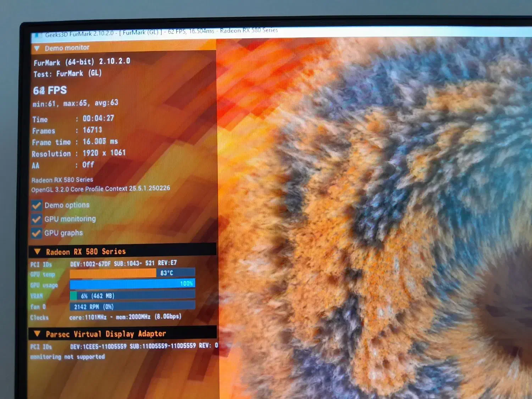532x399 pixels.
Task: Collapse the Parsec Virtual Display Adapter section
Action: pos(37,334)
